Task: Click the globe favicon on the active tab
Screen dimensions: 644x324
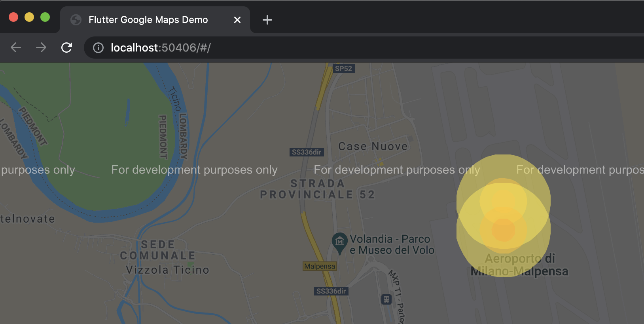Action: (x=76, y=19)
